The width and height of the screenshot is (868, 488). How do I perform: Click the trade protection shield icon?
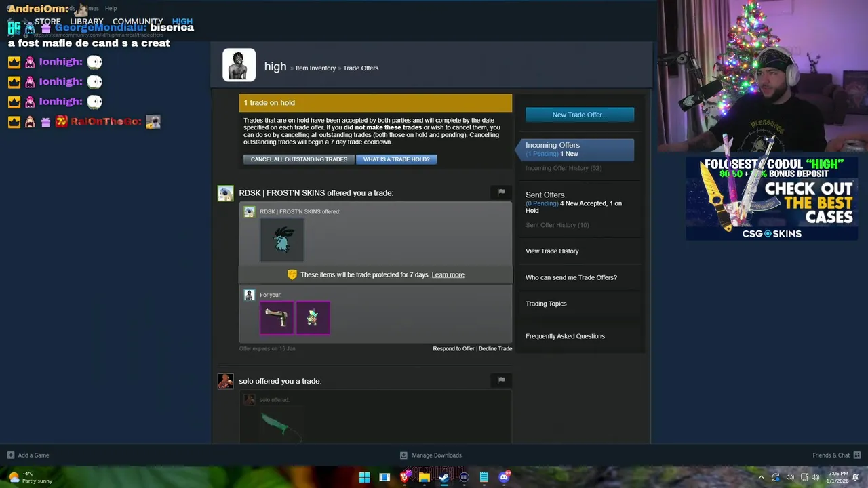pos(292,274)
